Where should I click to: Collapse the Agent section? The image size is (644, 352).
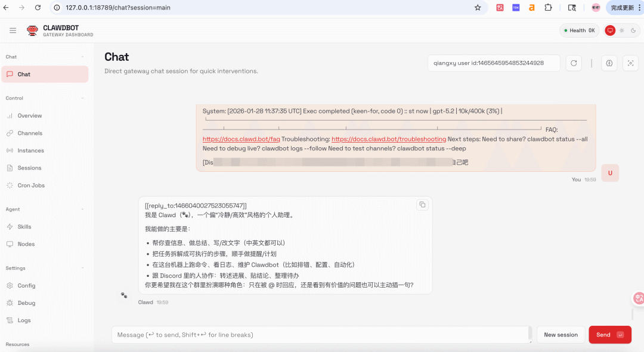click(83, 209)
